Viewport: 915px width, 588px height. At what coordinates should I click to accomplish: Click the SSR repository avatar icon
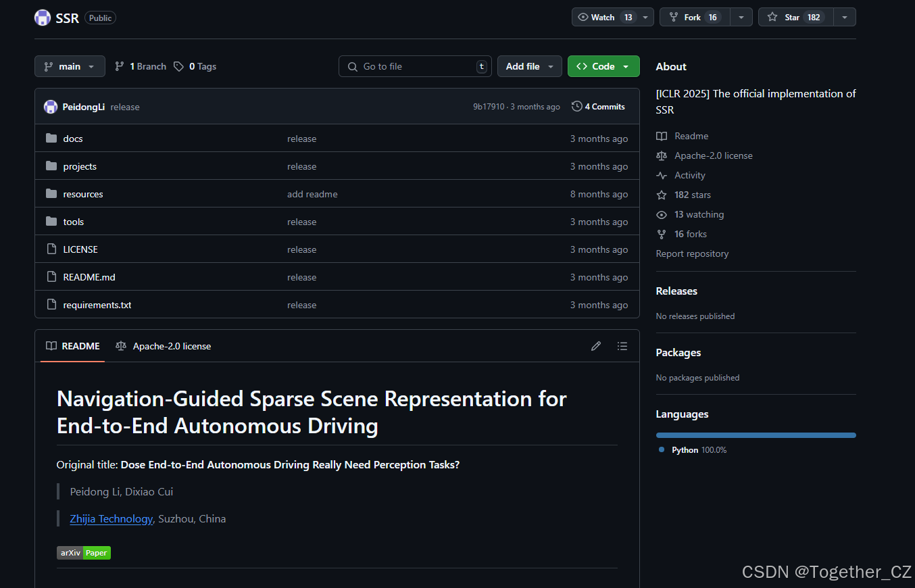43,18
